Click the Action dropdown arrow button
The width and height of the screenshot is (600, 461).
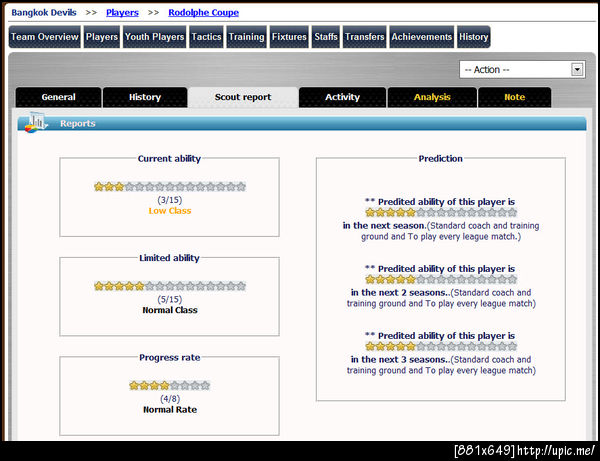coord(577,70)
